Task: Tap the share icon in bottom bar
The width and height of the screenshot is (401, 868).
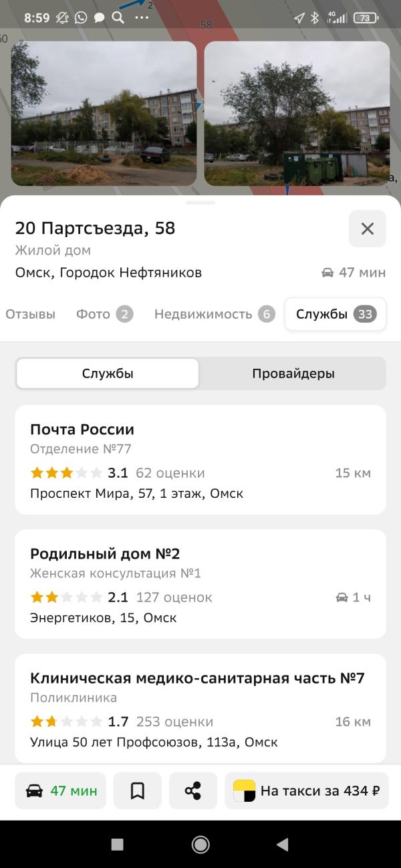Action: point(193,791)
